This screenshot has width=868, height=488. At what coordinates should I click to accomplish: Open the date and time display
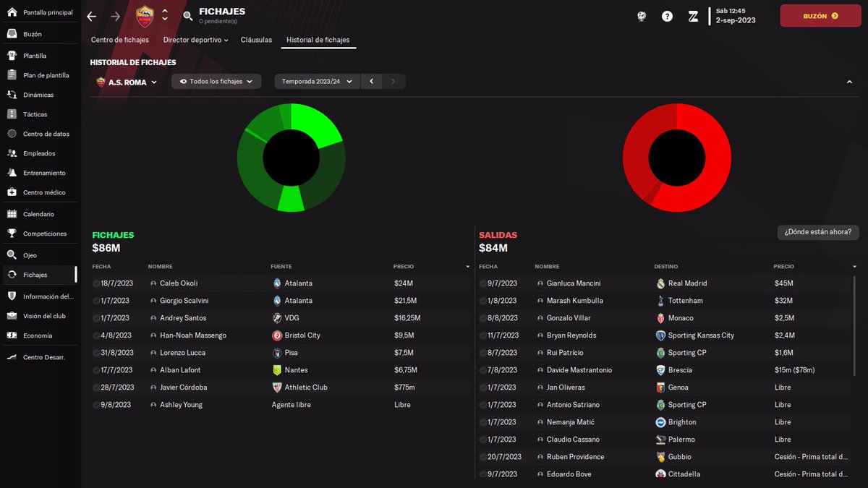(736, 16)
